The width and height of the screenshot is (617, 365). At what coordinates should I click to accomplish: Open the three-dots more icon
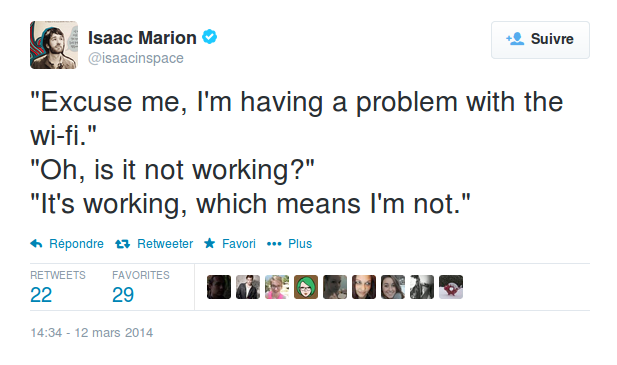pyautogui.click(x=274, y=244)
